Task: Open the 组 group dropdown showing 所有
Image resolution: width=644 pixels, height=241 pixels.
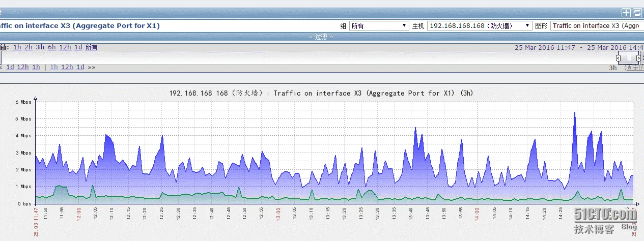Action: [379, 26]
